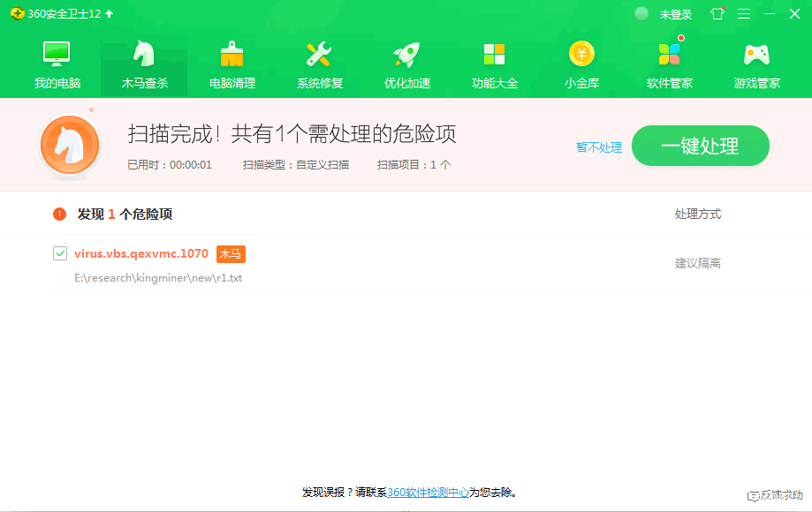Open the 360软件检测中心 link
The width and height of the screenshot is (812, 512).
pyautogui.click(x=428, y=493)
